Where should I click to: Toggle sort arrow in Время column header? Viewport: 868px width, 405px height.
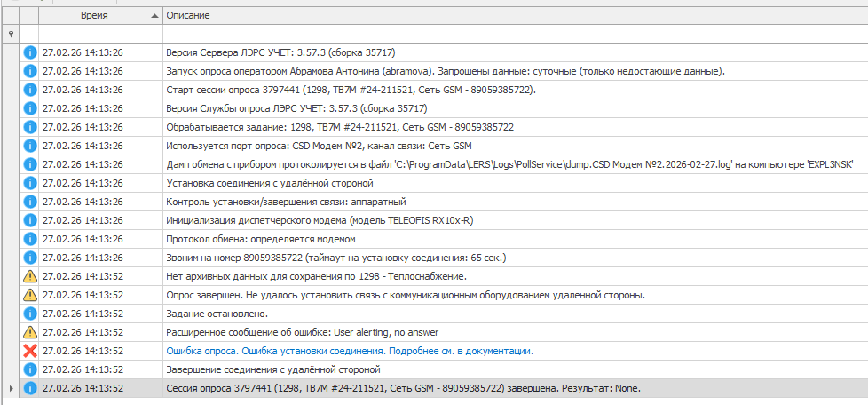point(155,16)
